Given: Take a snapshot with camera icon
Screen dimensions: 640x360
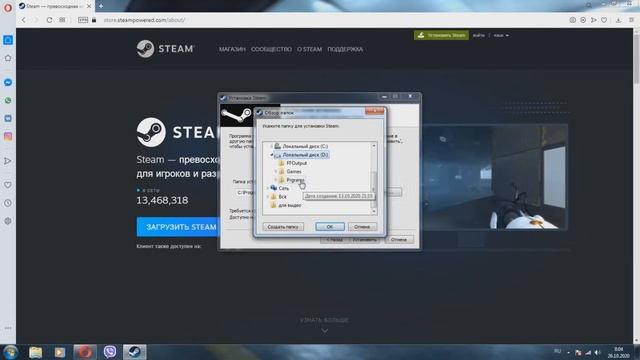Looking at the screenshot, I should click(x=573, y=20).
